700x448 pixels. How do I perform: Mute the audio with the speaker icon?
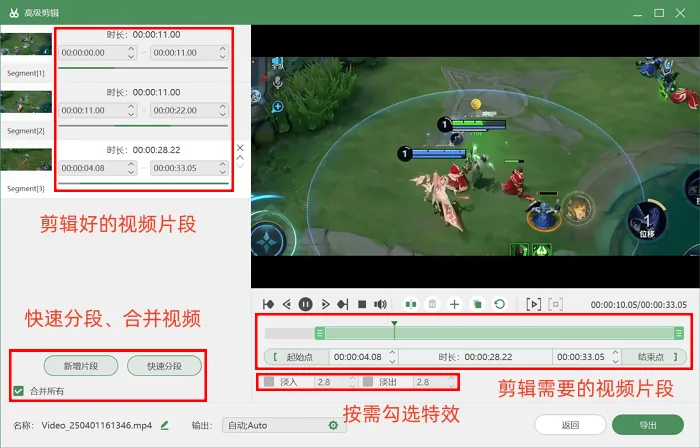[380, 304]
